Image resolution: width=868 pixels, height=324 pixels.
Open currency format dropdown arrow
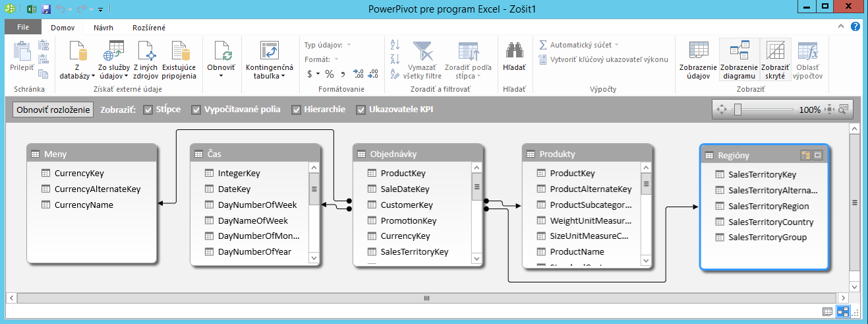pyautogui.click(x=318, y=74)
